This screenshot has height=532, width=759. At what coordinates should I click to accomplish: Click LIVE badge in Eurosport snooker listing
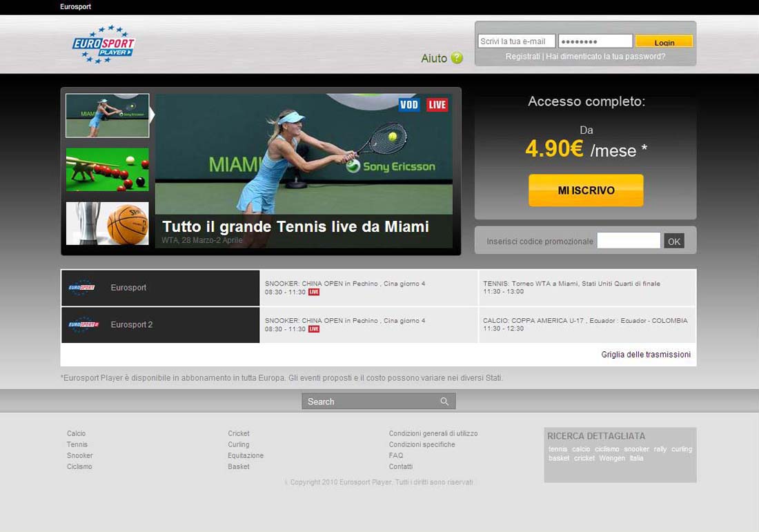(314, 292)
